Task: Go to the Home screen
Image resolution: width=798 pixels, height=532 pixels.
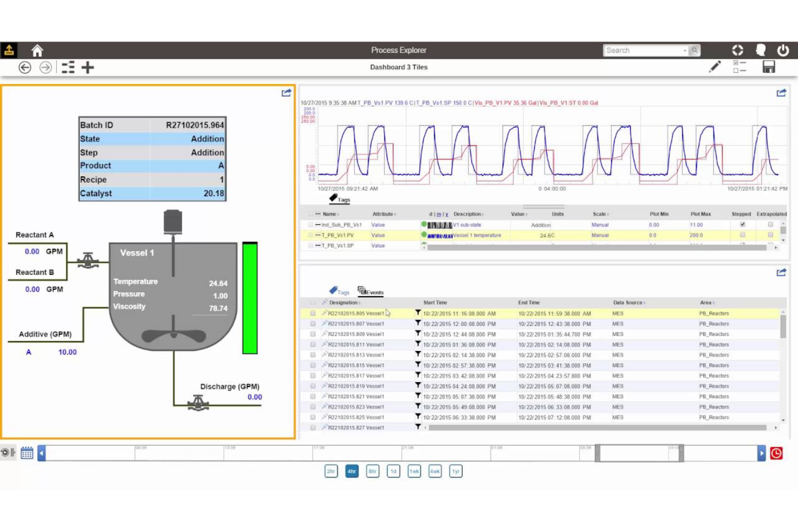Action: pyautogui.click(x=37, y=51)
